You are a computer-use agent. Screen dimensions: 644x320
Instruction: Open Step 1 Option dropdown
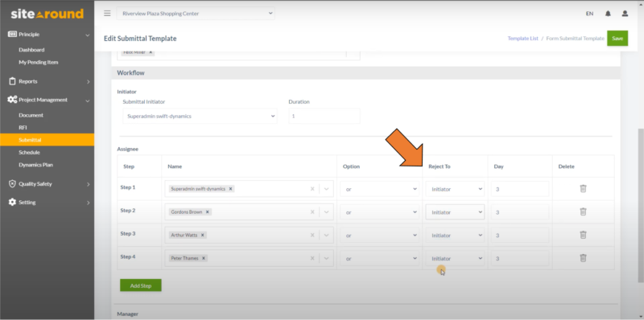pyautogui.click(x=379, y=189)
